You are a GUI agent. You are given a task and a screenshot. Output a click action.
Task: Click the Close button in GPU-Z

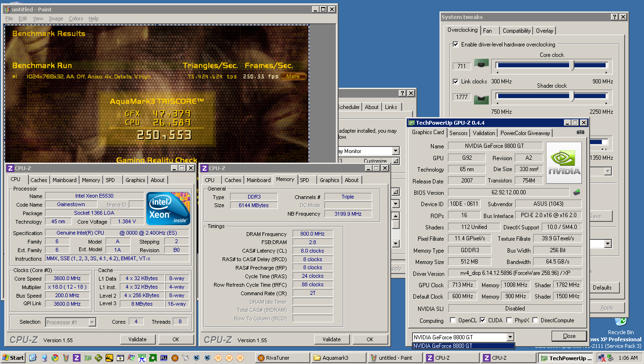point(569,336)
